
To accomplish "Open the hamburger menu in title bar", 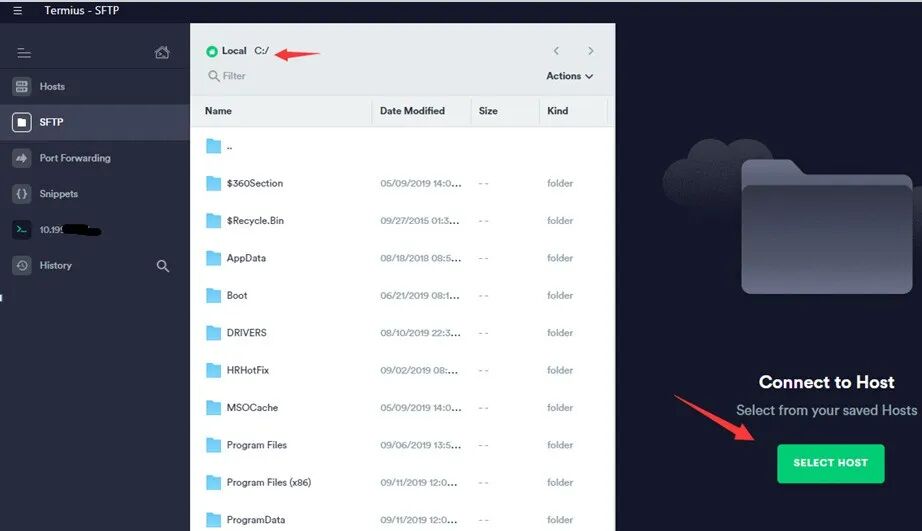I will 18,10.
